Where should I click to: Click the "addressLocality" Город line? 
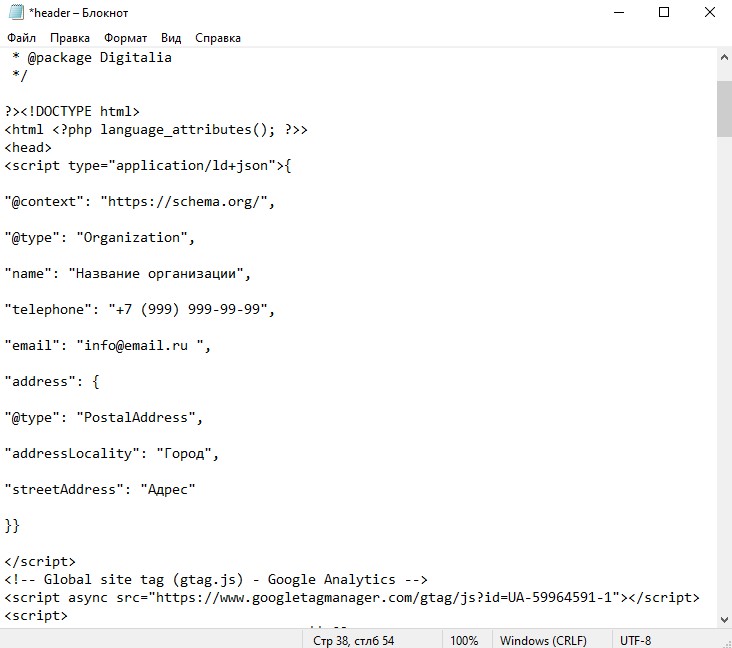pos(112,453)
